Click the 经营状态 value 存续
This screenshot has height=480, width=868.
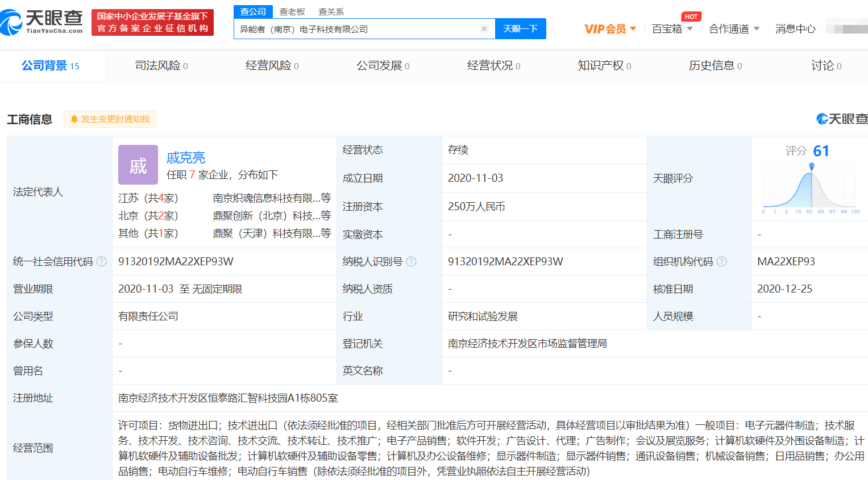click(458, 150)
